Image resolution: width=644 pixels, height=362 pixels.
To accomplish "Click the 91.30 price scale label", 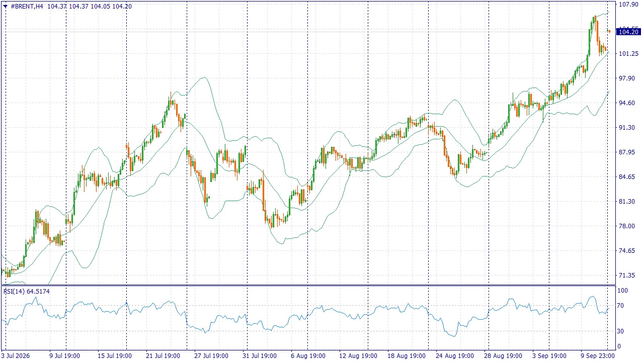I will (x=628, y=128).
